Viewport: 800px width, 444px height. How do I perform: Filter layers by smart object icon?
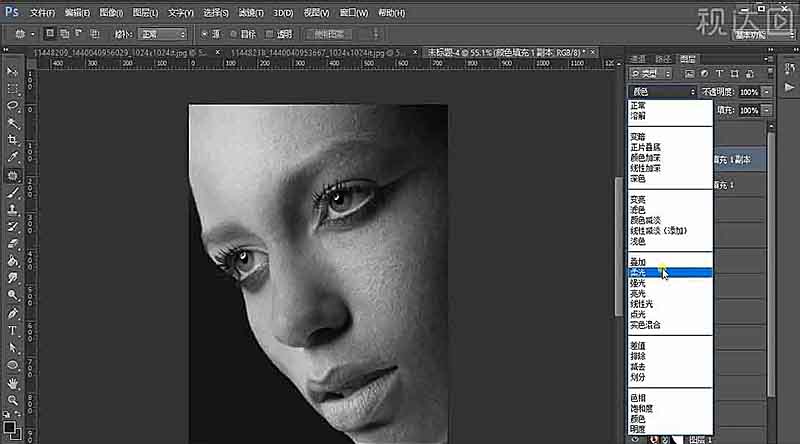coord(749,74)
